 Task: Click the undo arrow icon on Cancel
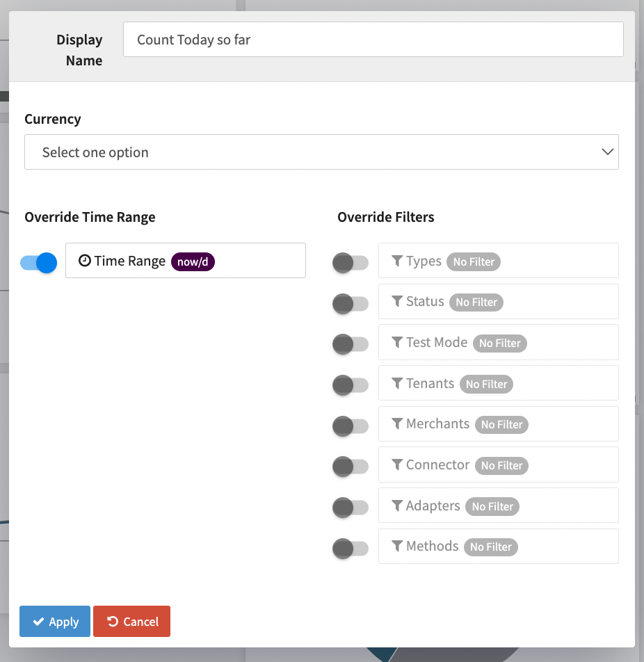(x=113, y=622)
